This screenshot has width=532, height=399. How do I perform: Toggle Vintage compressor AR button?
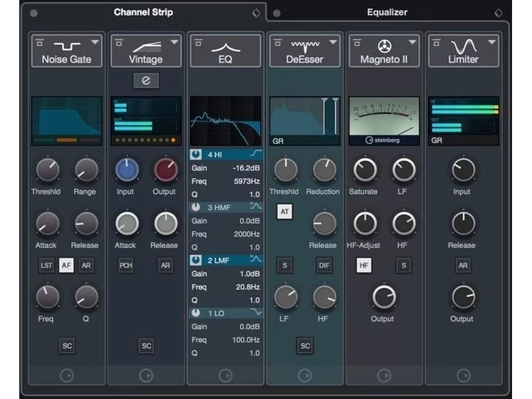coord(166,265)
